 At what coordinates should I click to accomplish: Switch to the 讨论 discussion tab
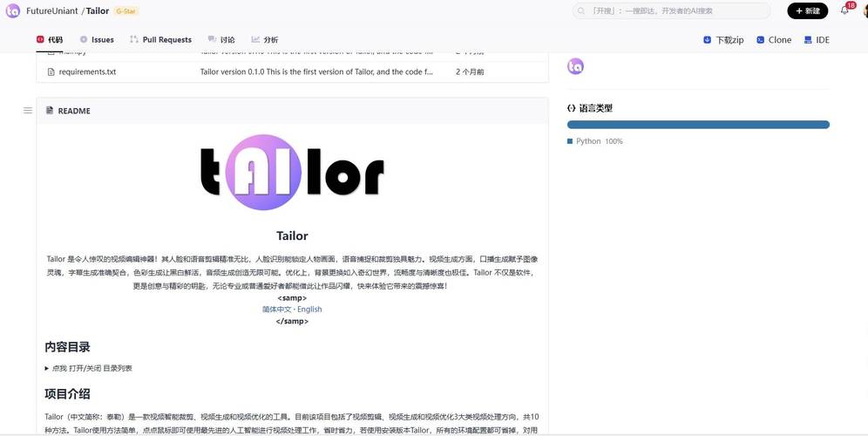tap(221, 40)
